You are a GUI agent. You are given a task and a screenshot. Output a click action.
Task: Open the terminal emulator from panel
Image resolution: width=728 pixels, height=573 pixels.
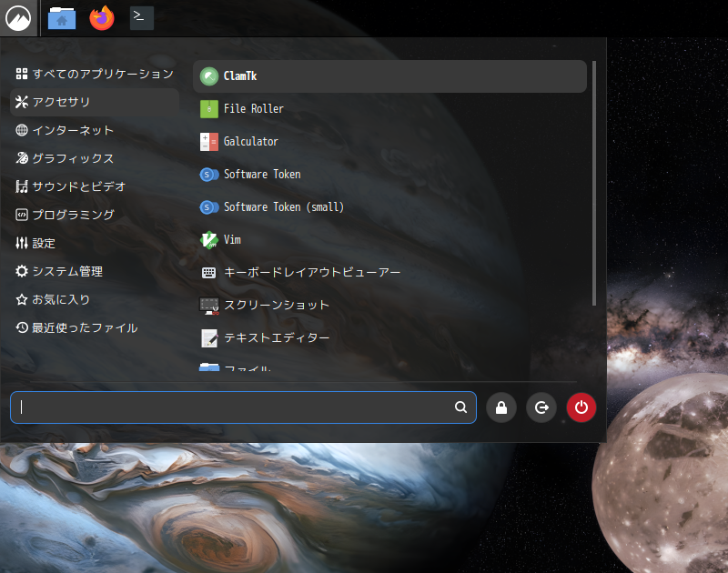pos(142,17)
